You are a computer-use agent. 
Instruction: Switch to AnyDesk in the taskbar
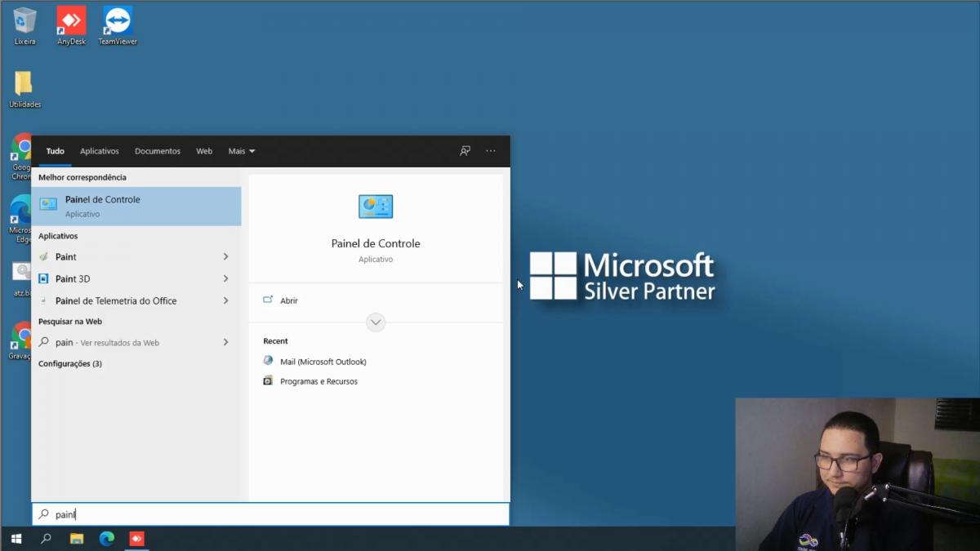pyautogui.click(x=137, y=539)
